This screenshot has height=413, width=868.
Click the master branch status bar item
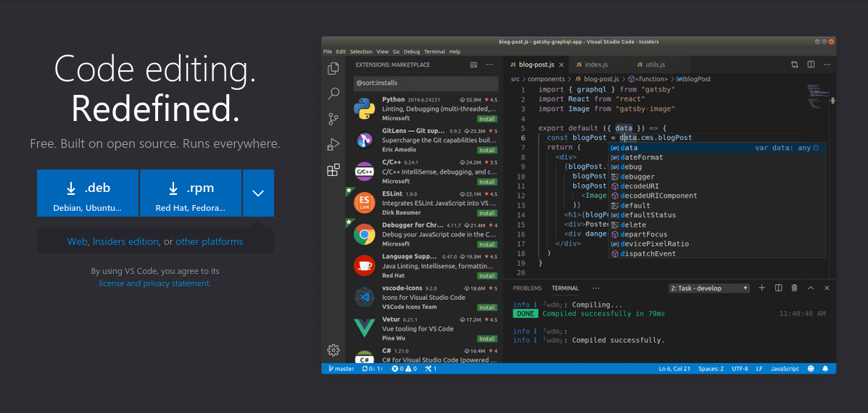coord(341,369)
